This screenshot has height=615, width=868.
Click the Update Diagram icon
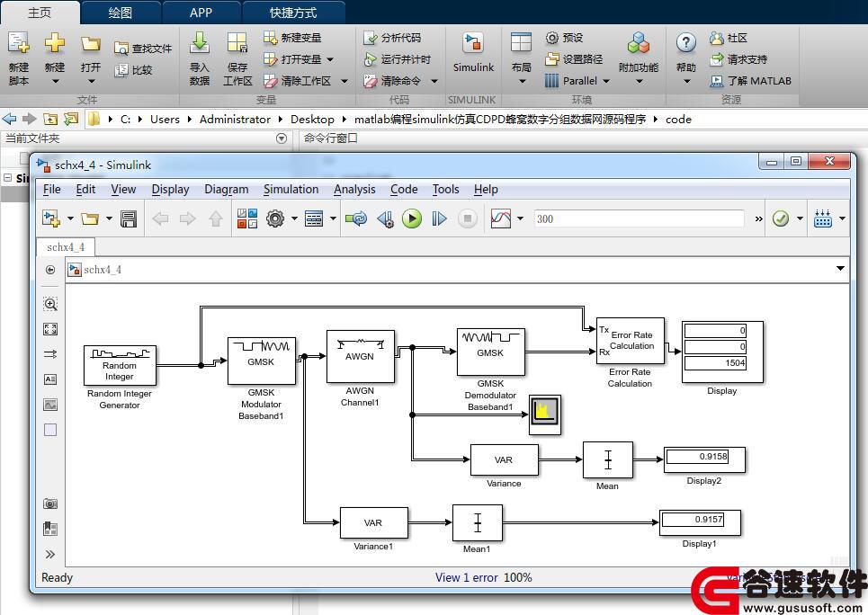(x=356, y=218)
